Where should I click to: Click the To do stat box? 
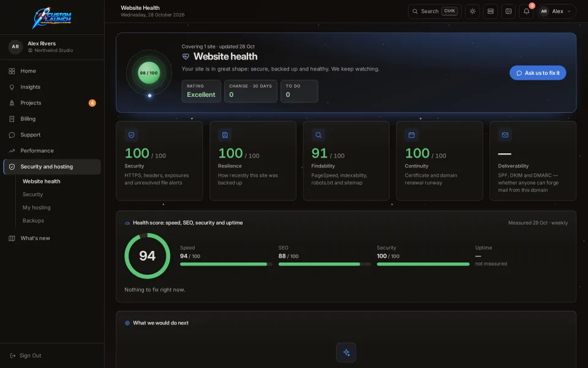point(300,91)
